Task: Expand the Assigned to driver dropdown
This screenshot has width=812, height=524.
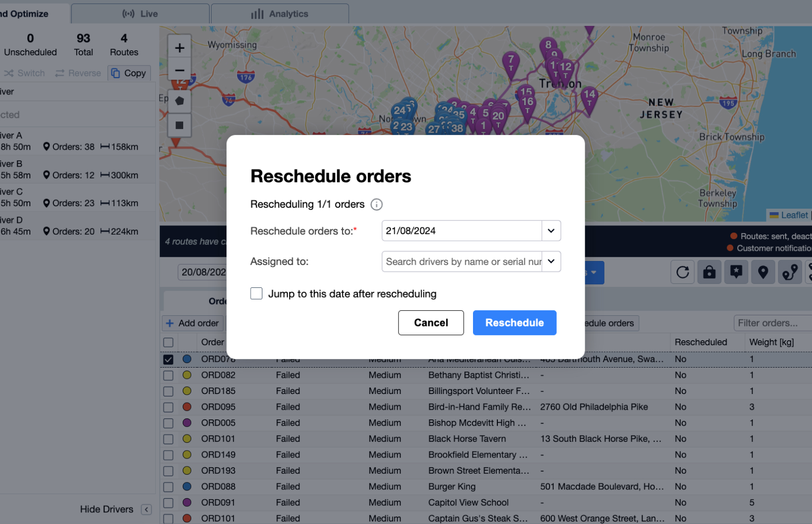Action: [551, 261]
